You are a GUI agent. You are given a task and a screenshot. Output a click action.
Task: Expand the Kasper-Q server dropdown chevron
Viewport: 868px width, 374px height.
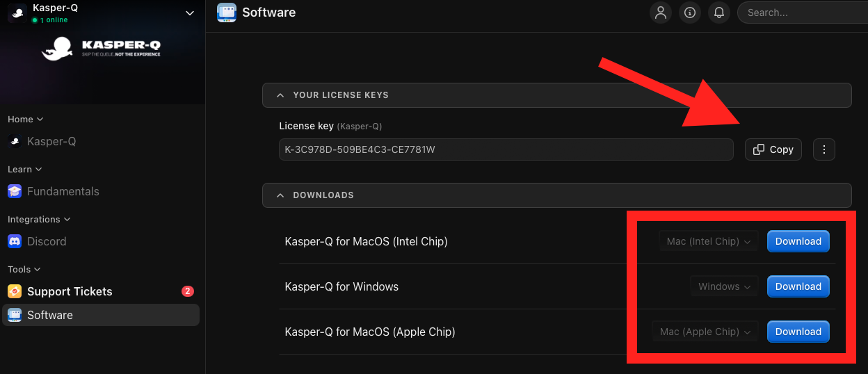[x=190, y=13]
